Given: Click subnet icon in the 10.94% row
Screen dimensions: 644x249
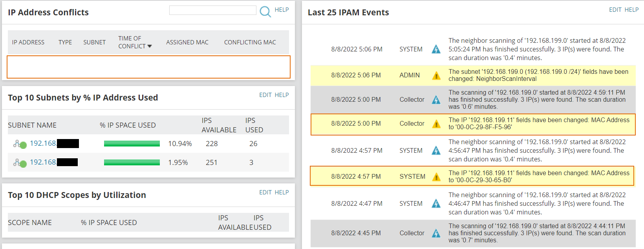Looking at the screenshot, I should tap(20, 144).
